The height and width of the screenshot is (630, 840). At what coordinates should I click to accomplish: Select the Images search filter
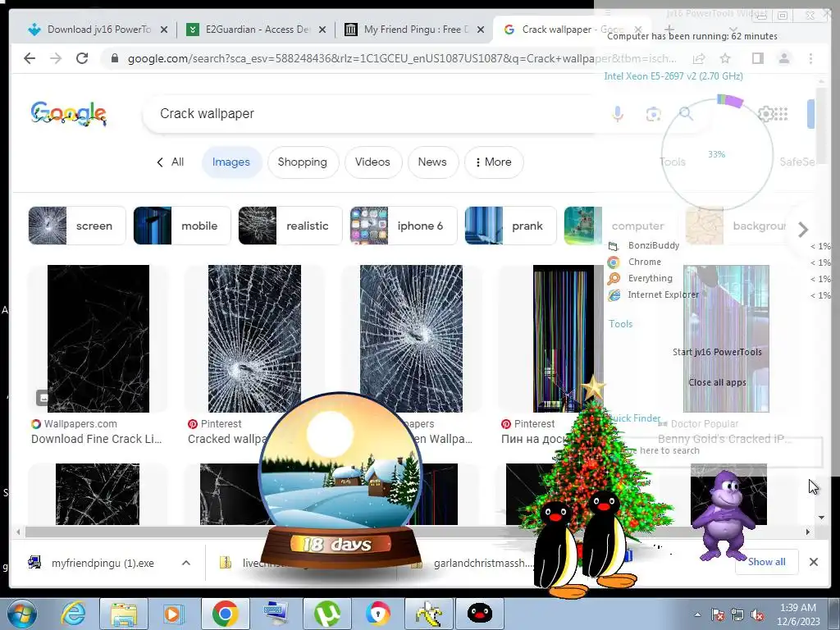(x=231, y=162)
